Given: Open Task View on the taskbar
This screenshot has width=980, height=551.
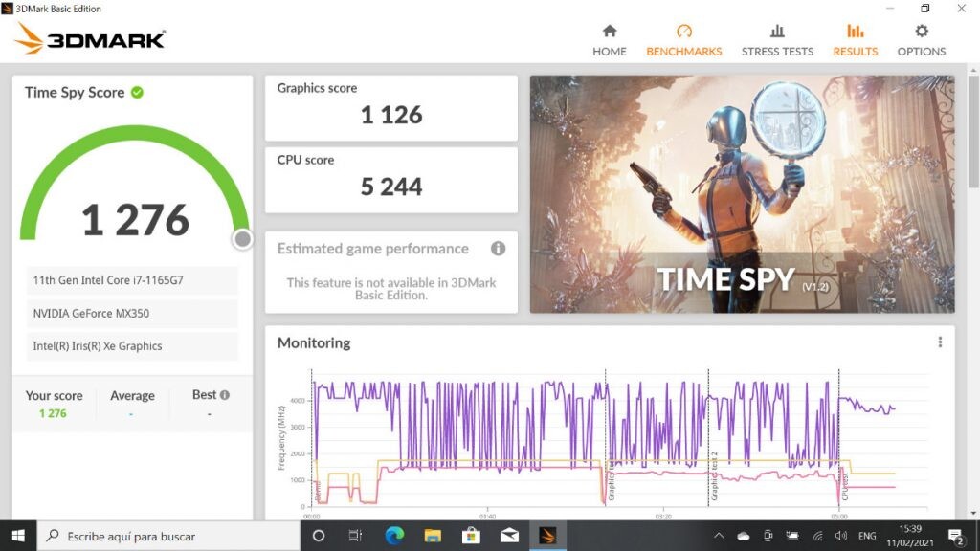Looking at the screenshot, I should (355, 536).
